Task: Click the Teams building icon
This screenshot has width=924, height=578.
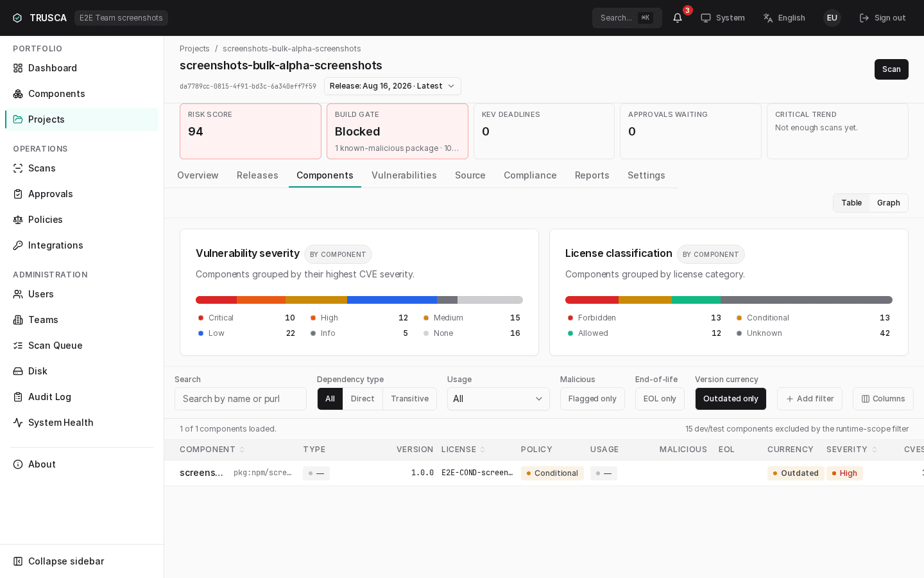Action: [x=18, y=320]
